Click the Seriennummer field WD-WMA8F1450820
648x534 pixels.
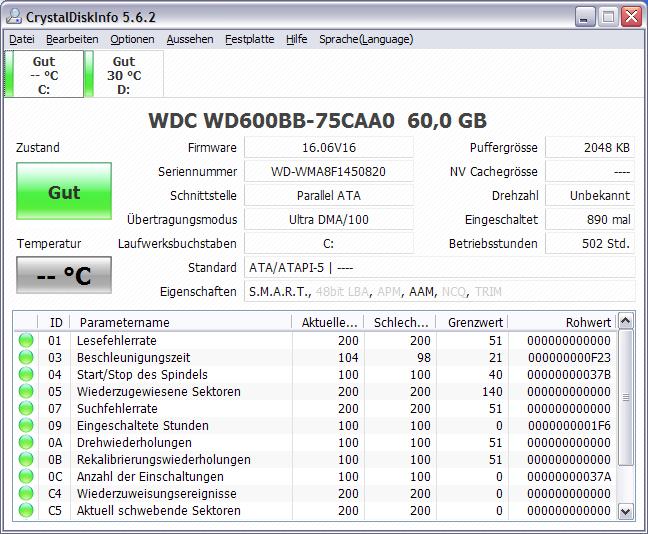(x=329, y=172)
